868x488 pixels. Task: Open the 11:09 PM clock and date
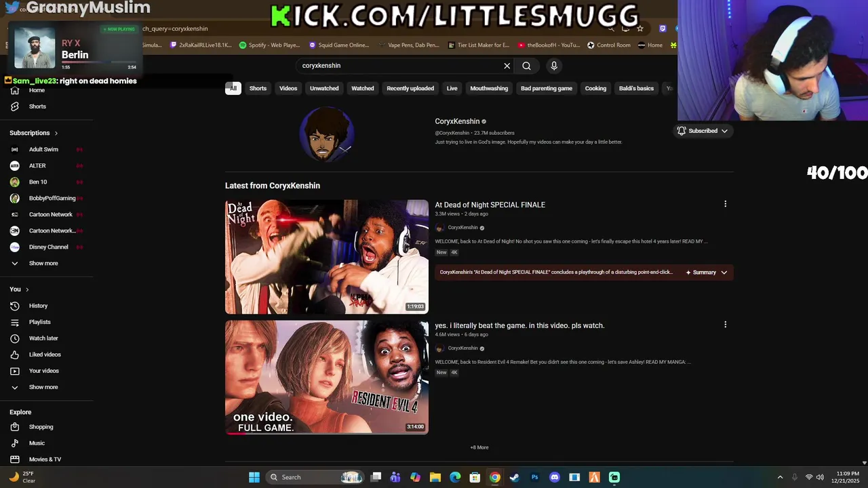click(847, 477)
